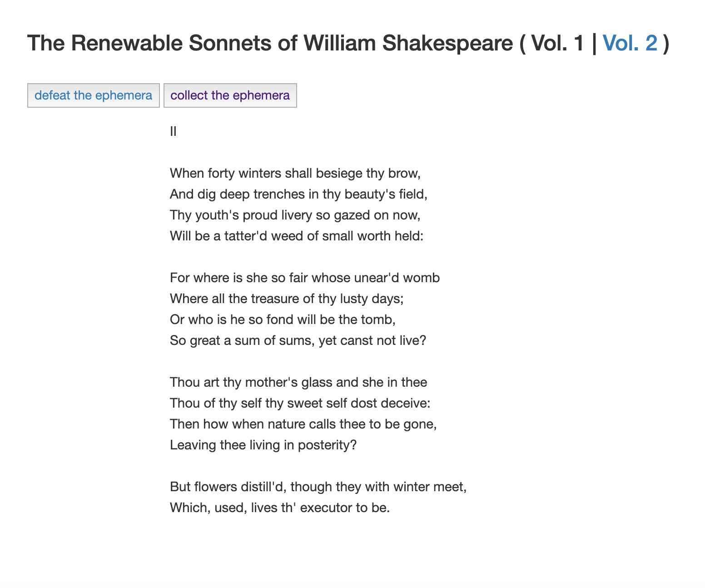
Task: Click the line "For where is she so fair"
Action: click(x=304, y=278)
